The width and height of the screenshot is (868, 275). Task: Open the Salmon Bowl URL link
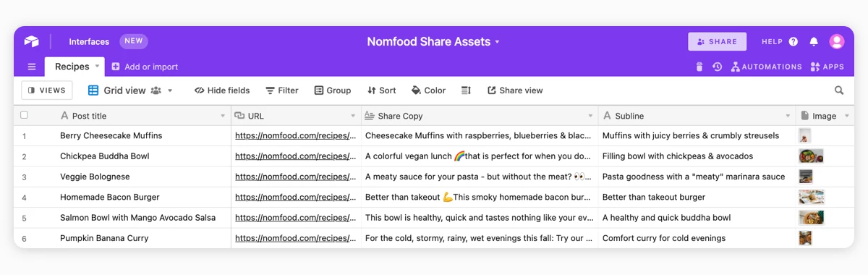(297, 218)
